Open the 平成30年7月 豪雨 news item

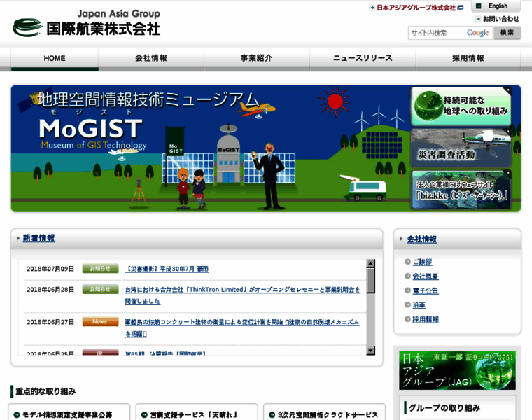point(167,269)
